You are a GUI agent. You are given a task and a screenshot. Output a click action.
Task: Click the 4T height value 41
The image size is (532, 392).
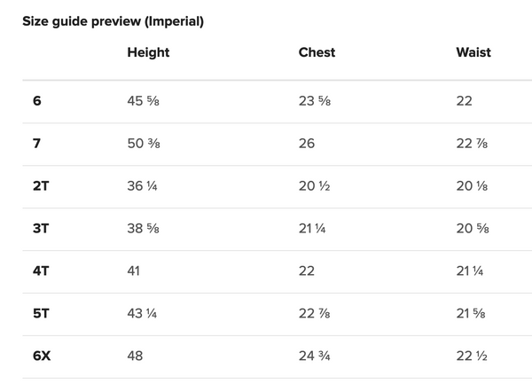tap(133, 271)
